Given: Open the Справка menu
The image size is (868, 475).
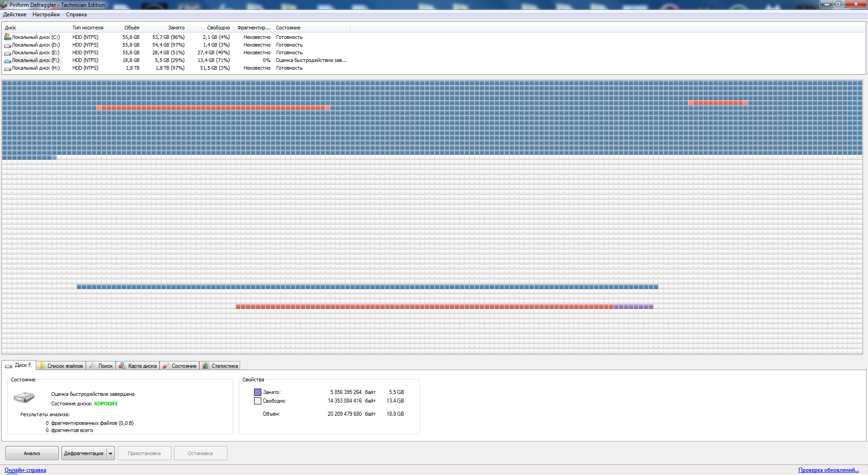Looking at the screenshot, I should (76, 14).
